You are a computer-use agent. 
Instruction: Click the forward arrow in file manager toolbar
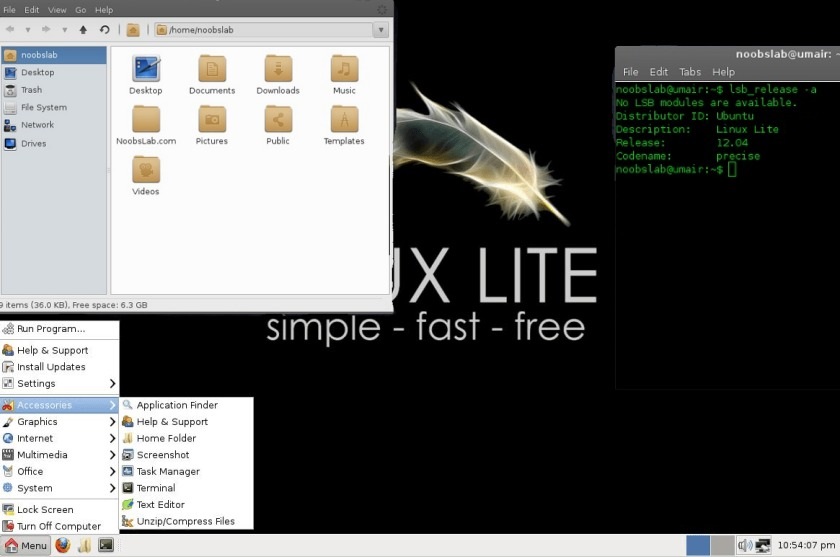pos(46,29)
